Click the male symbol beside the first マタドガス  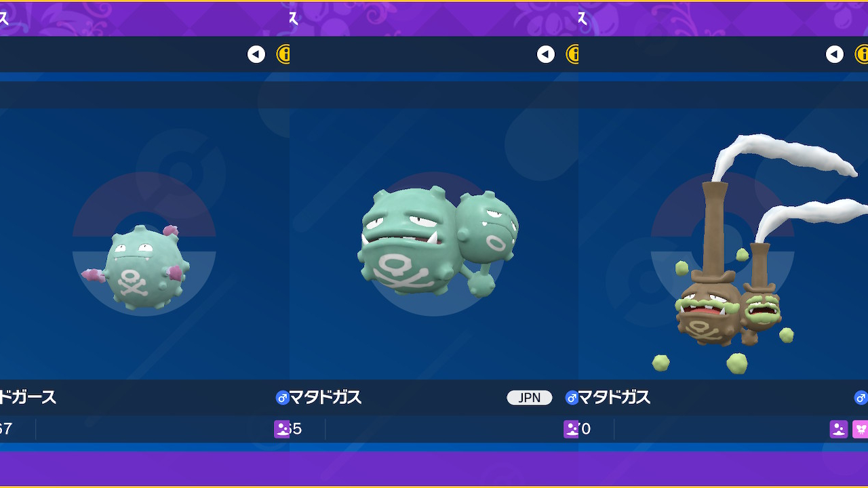pyautogui.click(x=282, y=398)
